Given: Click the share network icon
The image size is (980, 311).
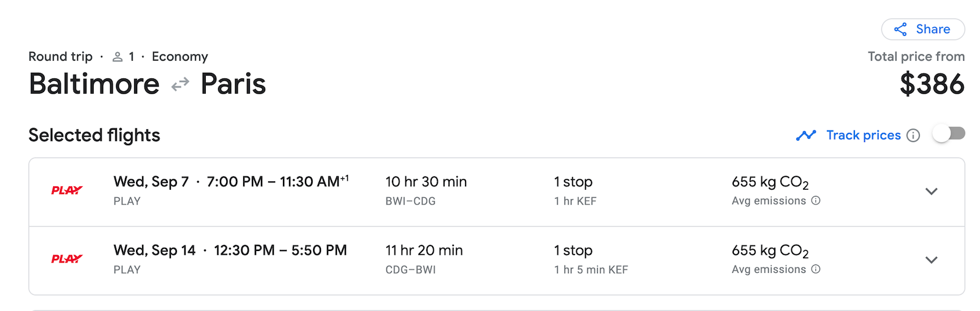Looking at the screenshot, I should pos(900,29).
